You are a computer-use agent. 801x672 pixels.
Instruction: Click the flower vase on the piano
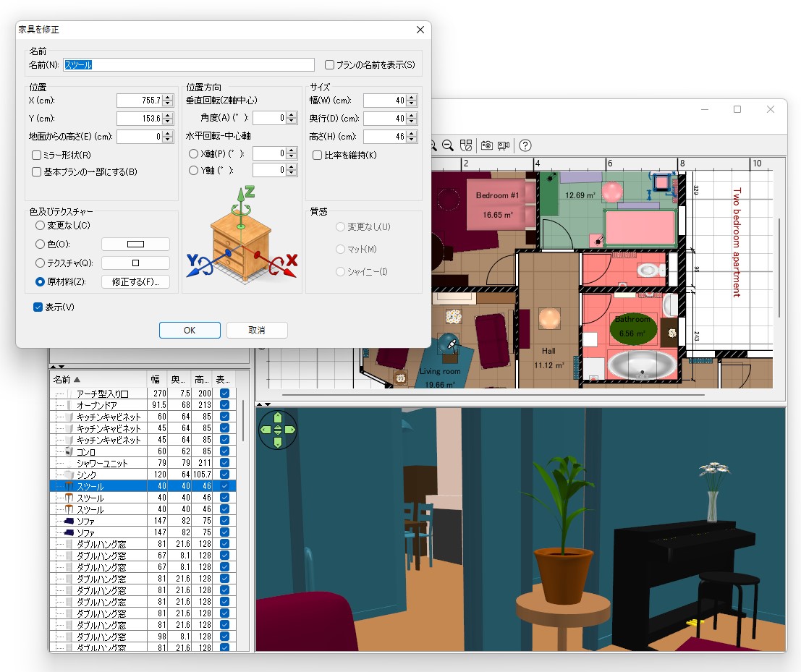pyautogui.click(x=713, y=491)
